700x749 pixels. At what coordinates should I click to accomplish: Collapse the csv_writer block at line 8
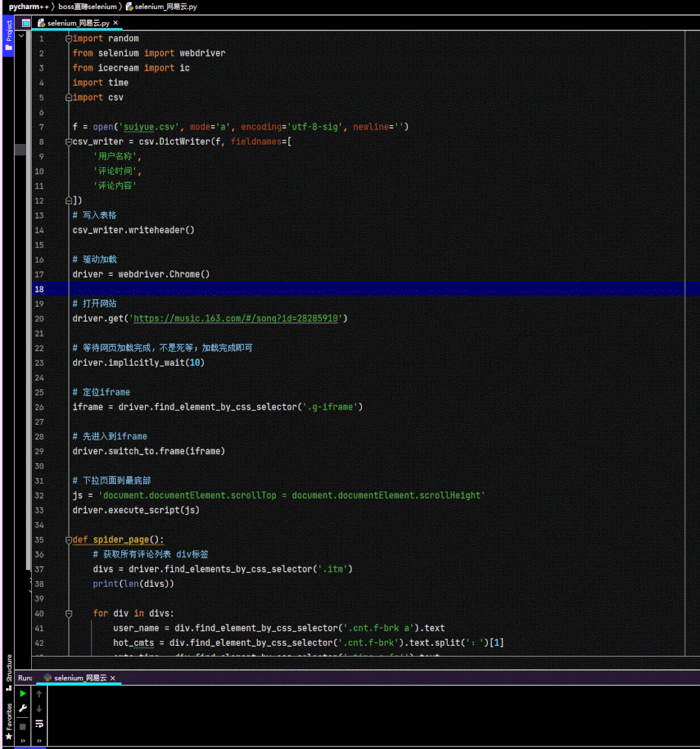68,142
